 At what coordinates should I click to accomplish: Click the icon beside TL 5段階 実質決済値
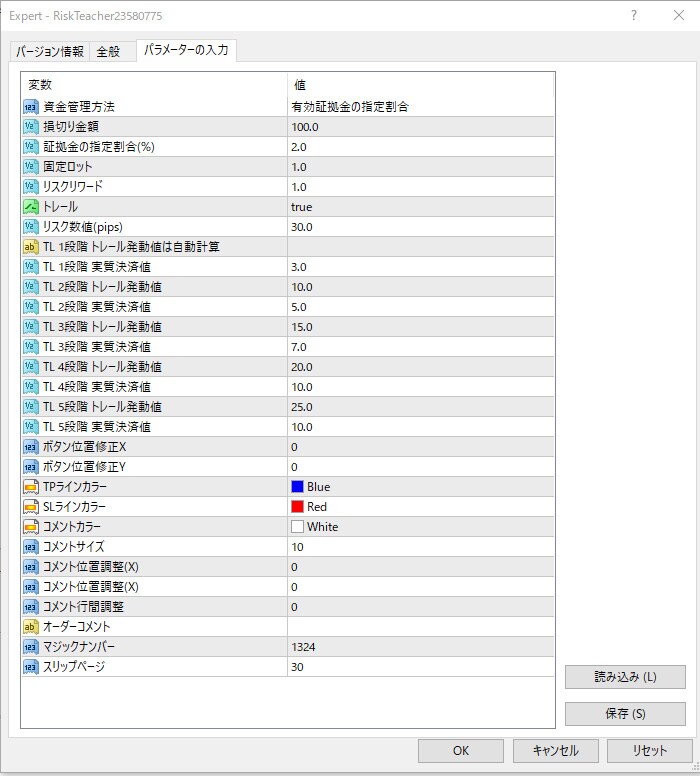31,427
